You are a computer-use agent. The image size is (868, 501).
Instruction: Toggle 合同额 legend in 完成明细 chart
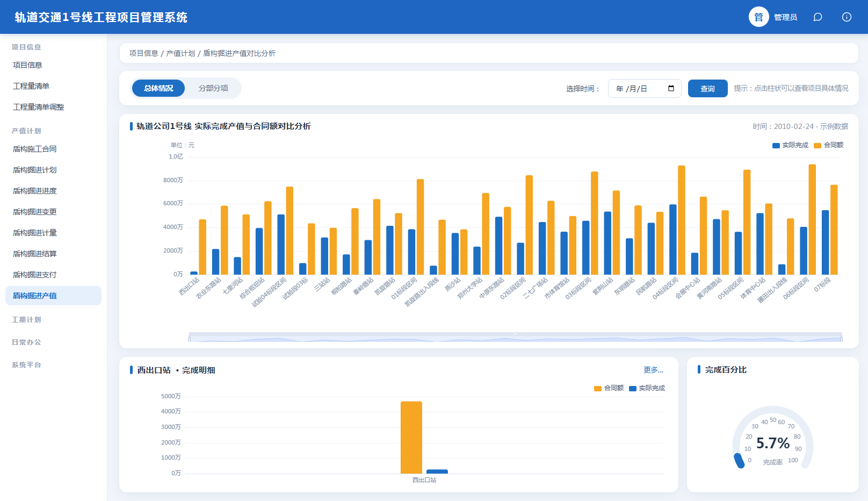tap(609, 388)
